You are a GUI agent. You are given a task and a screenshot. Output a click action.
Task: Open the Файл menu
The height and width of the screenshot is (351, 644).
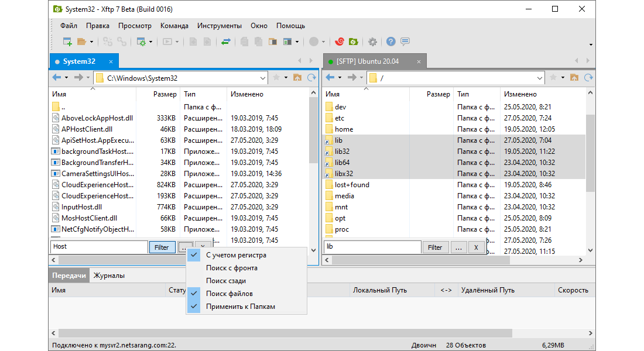pyautogui.click(x=68, y=26)
